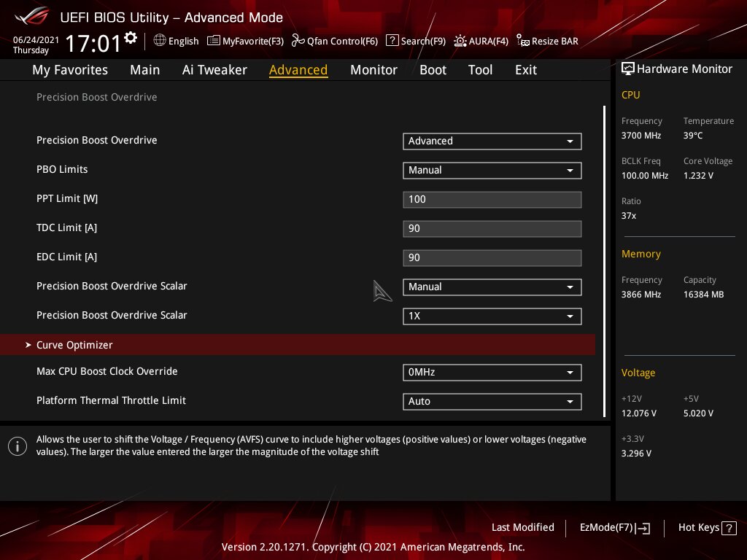The width and height of the screenshot is (747, 560).
Task: Open the 1X scalar value dropdown
Action: [492, 316]
